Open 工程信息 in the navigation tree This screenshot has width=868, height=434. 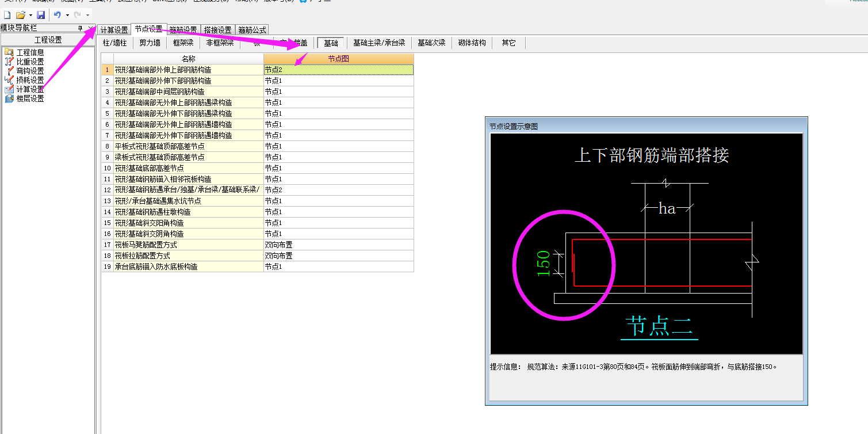coord(30,52)
